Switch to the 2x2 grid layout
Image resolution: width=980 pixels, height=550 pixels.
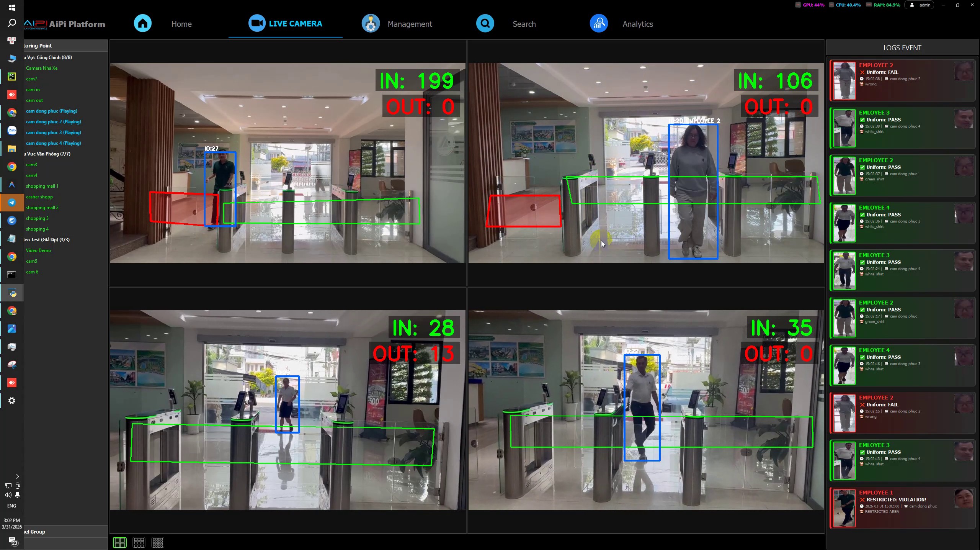[120, 542]
